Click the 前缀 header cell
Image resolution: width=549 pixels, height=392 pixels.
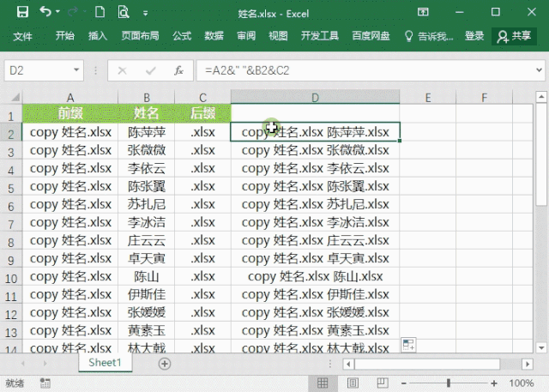pos(70,113)
